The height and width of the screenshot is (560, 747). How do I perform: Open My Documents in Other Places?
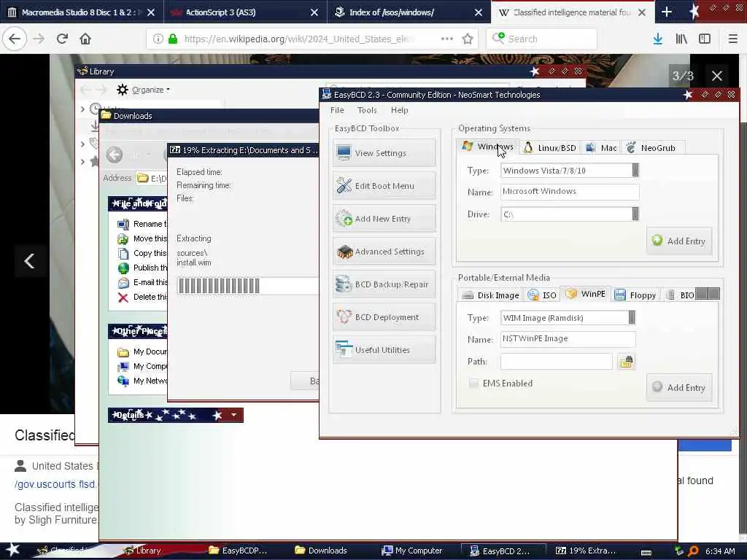click(x=143, y=351)
